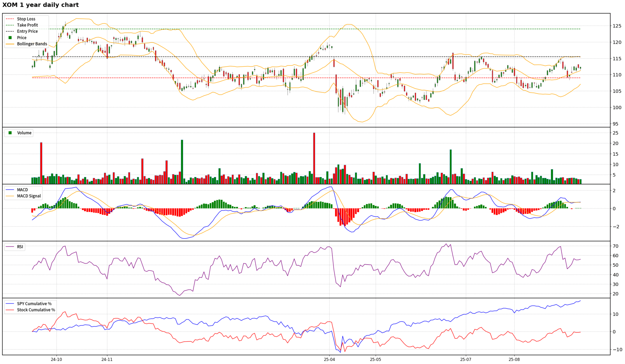Click the 24-11 date axis label

click(107, 359)
